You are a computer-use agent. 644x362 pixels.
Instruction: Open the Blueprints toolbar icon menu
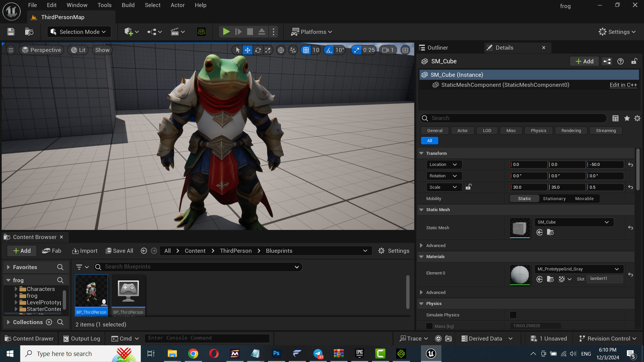pos(154,32)
